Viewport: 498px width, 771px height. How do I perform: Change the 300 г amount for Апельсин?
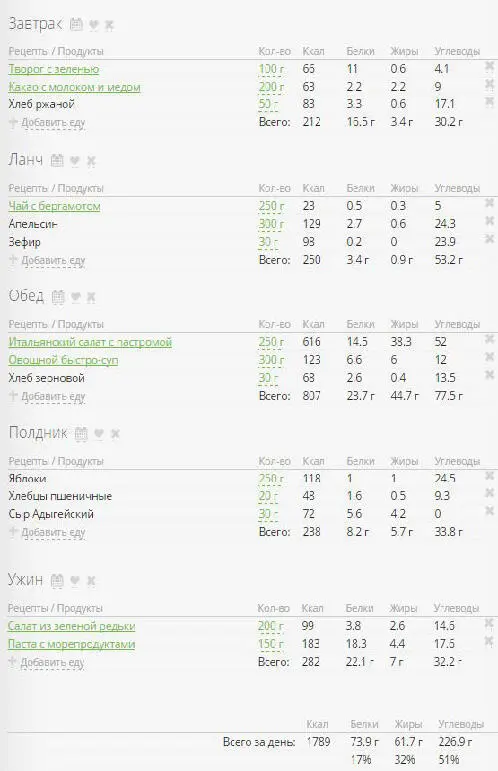point(271,224)
